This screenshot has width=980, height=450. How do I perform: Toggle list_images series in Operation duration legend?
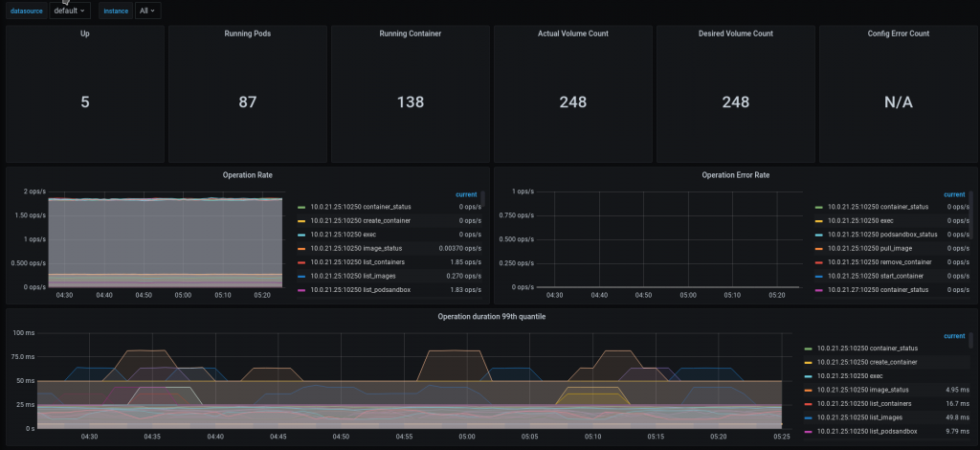coord(859,417)
